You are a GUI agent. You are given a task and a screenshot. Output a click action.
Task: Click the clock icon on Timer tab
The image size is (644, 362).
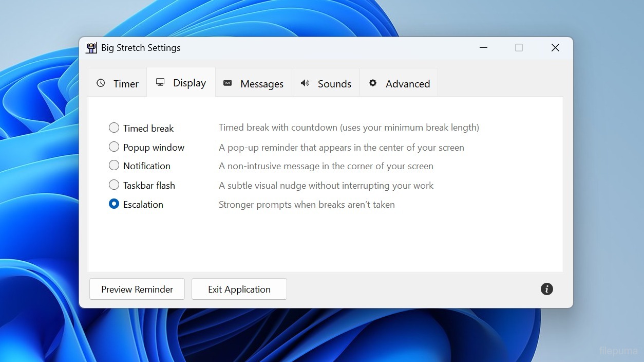coord(101,83)
